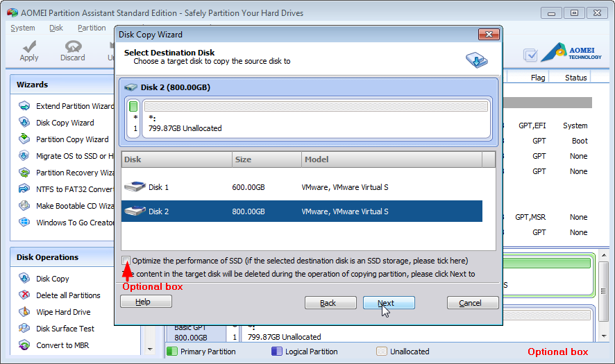Click Delete all Partitions icon

tap(24, 295)
